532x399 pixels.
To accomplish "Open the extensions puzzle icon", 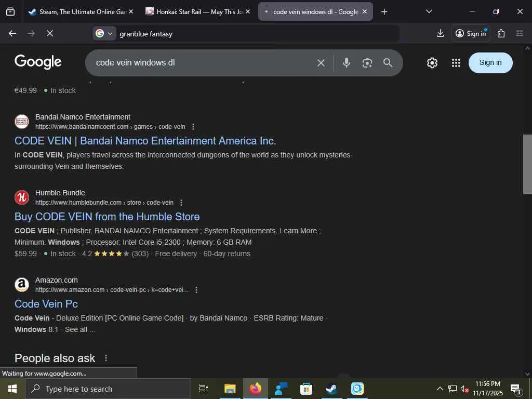I will tap(501, 33).
